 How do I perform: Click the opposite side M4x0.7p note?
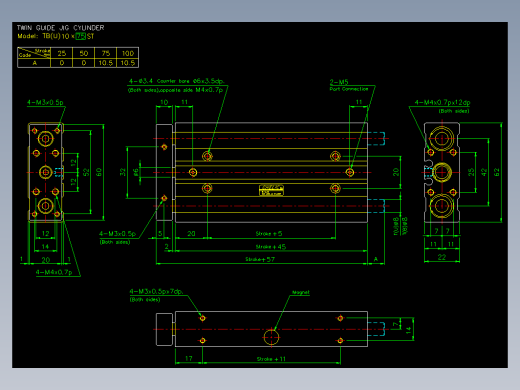point(191,90)
